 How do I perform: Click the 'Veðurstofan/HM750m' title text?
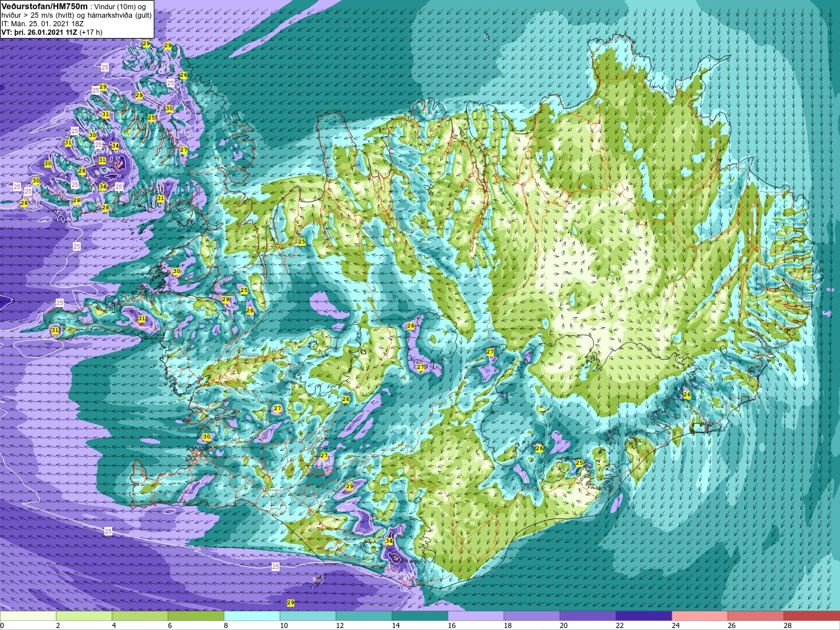[45, 5]
